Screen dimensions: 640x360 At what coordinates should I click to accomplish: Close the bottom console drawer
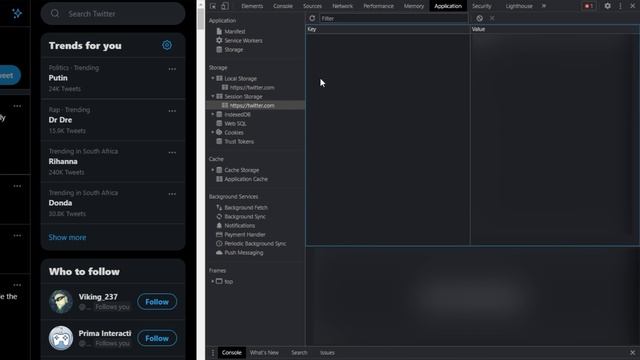pos(632,353)
